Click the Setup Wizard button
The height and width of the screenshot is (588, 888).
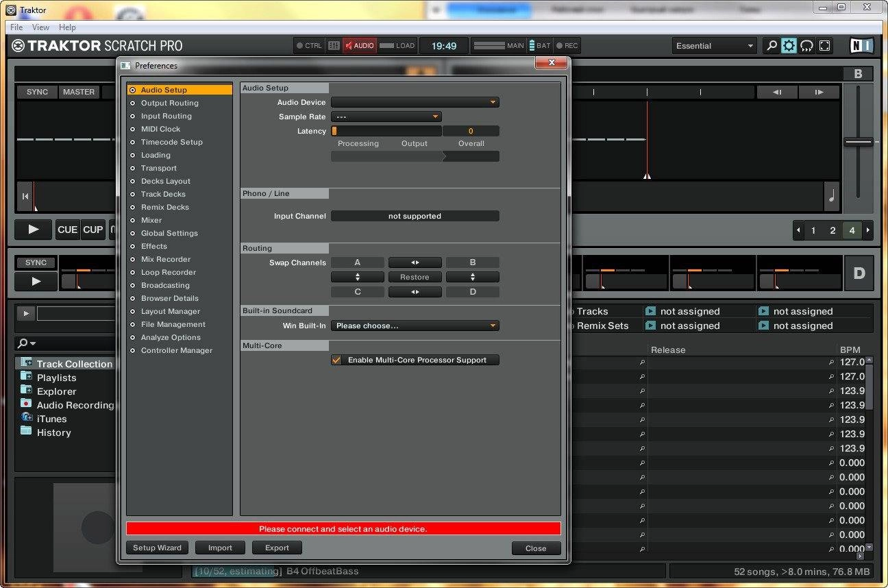point(157,548)
